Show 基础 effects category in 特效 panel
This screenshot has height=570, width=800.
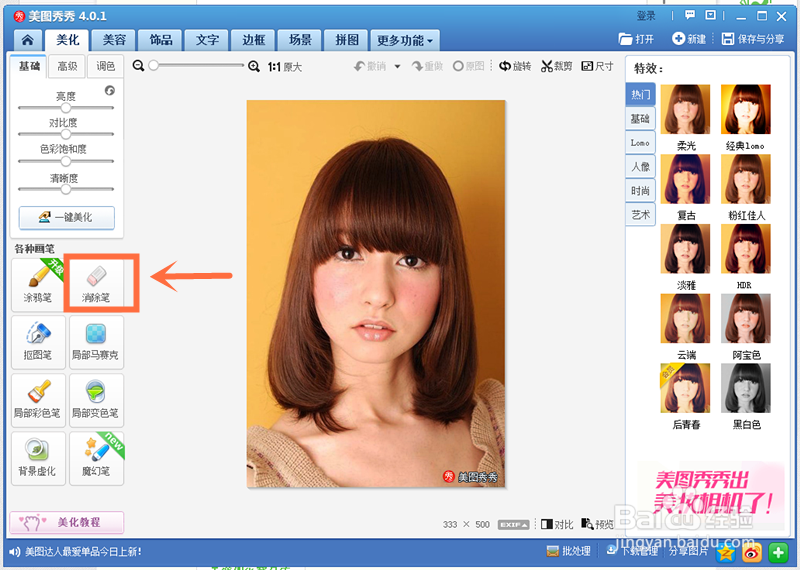[x=640, y=119]
